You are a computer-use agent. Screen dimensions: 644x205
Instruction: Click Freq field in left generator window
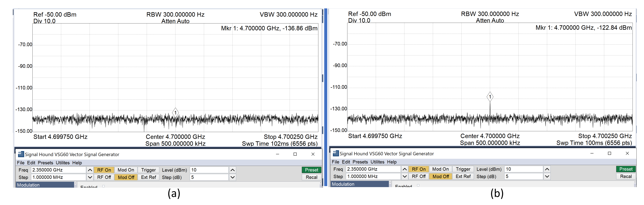pos(59,170)
